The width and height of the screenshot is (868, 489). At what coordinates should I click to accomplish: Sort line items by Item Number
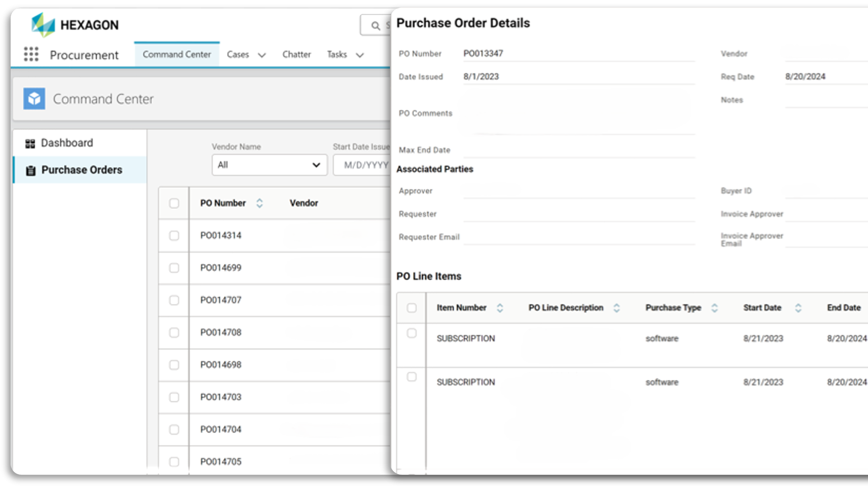click(500, 308)
